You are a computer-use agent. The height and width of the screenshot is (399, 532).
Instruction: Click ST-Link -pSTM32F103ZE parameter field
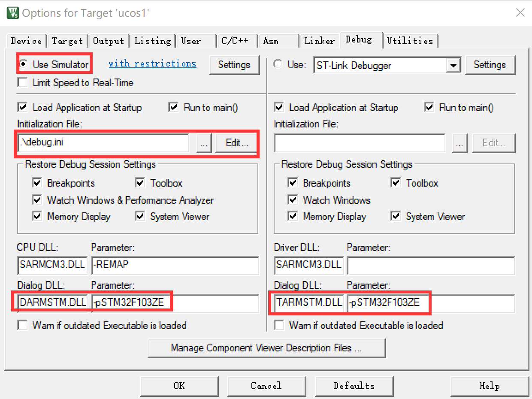pyautogui.click(x=431, y=303)
